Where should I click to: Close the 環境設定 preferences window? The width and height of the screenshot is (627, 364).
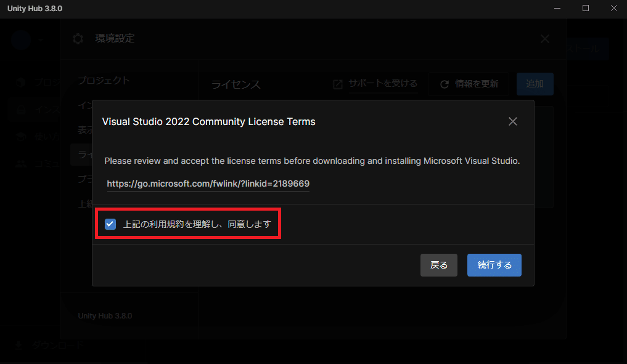544,38
